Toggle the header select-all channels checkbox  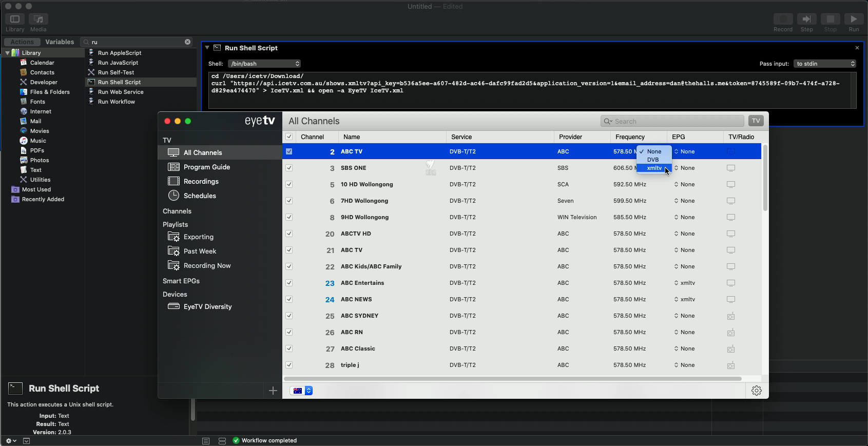click(289, 137)
